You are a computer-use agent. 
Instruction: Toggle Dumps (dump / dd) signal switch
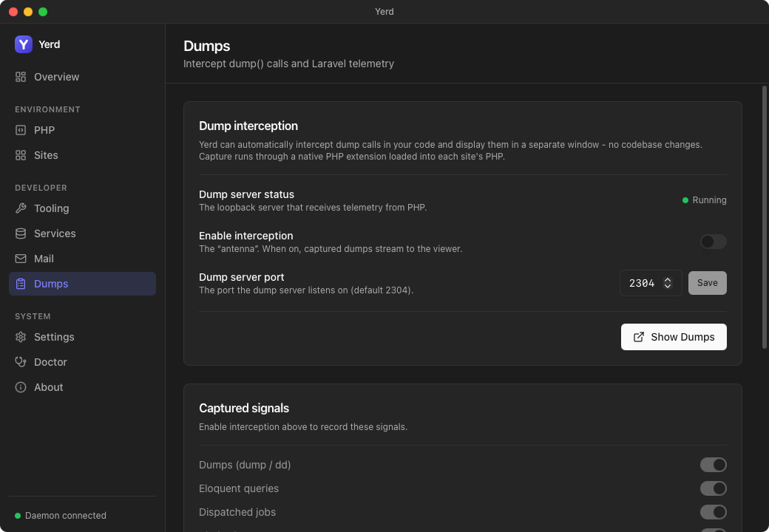click(713, 465)
